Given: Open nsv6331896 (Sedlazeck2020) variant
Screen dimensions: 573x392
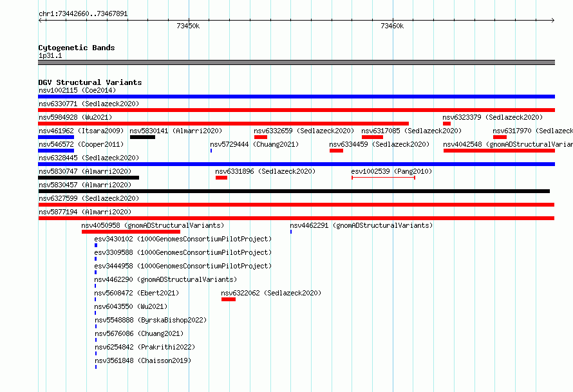Looking at the screenshot, I should point(265,171).
